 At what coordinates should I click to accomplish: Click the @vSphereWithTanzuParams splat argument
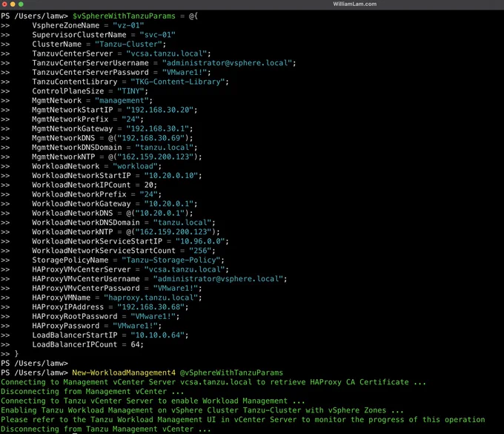point(231,373)
